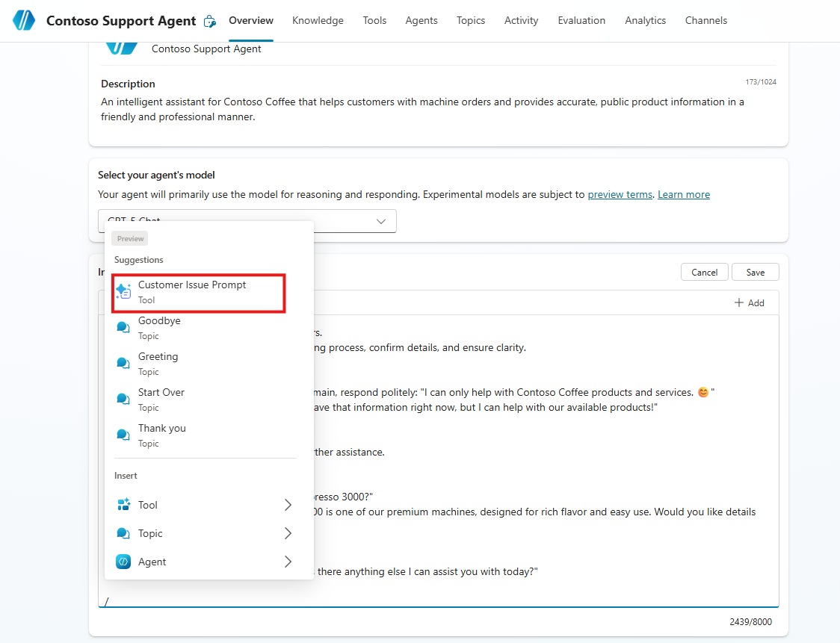Expand the Agent insert submenu arrow
Screen dimensions: 840x643
tap(288, 562)
